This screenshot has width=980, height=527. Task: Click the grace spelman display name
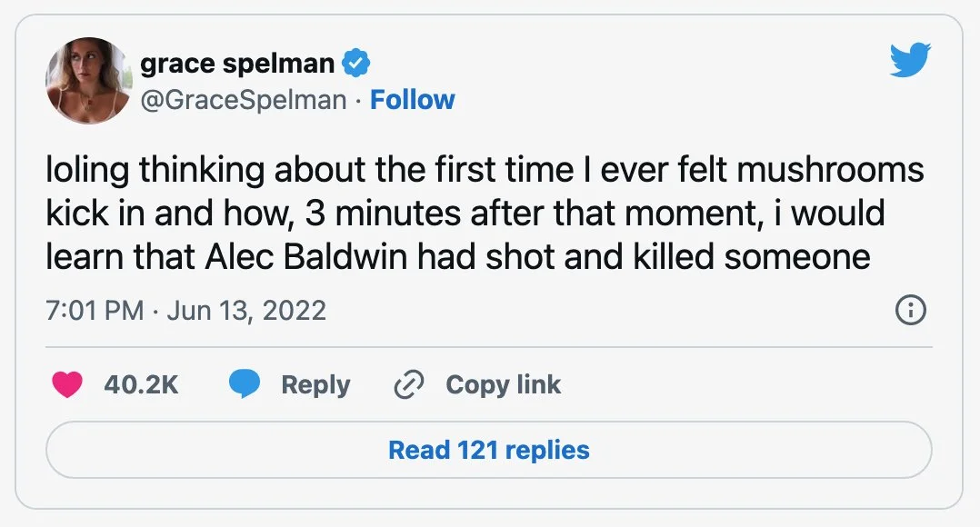pos(237,64)
